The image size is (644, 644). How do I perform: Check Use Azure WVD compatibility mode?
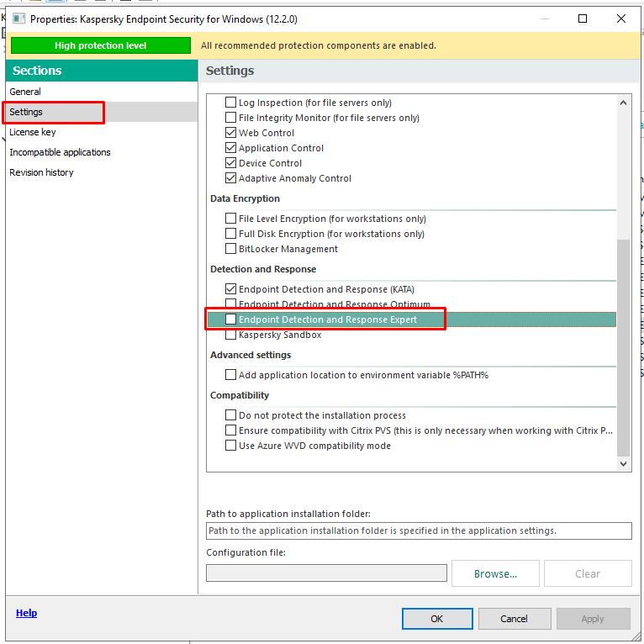click(230, 446)
